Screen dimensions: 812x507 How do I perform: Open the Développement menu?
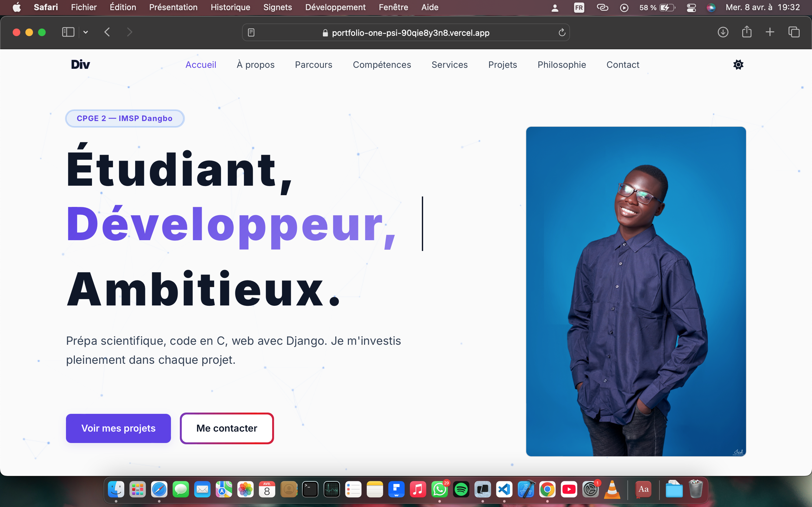coord(335,7)
